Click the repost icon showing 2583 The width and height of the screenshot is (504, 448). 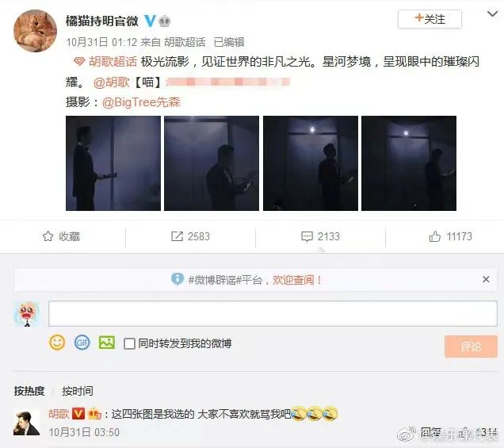tap(177, 236)
